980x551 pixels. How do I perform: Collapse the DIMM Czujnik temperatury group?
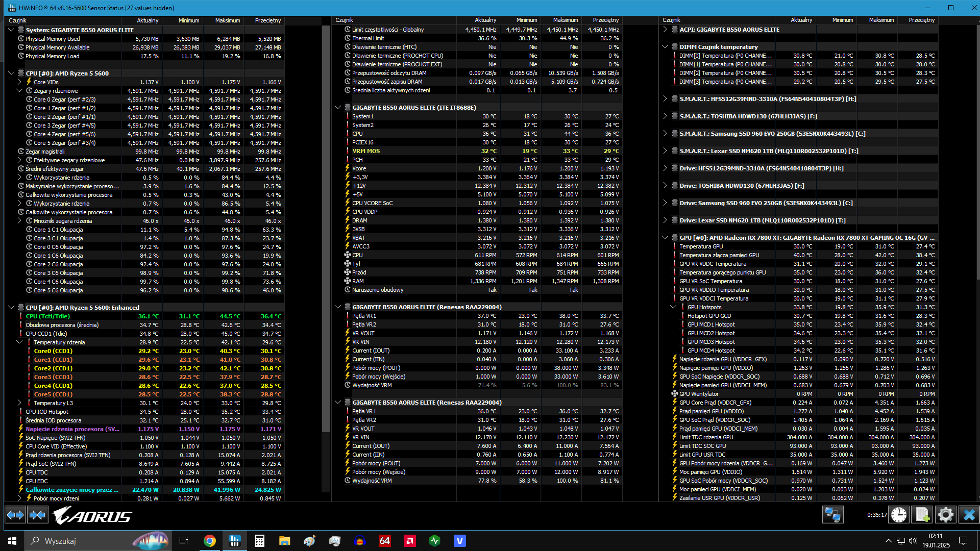[x=665, y=47]
